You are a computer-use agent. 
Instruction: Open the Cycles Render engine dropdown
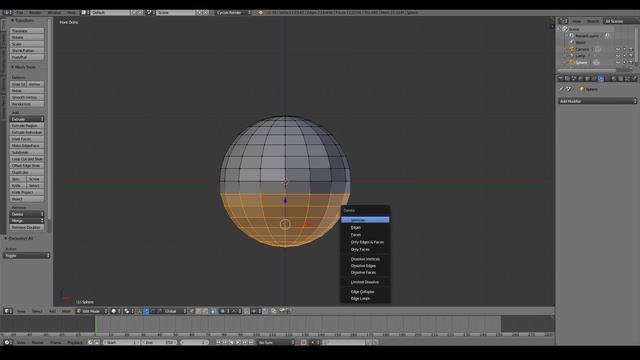coord(233,13)
